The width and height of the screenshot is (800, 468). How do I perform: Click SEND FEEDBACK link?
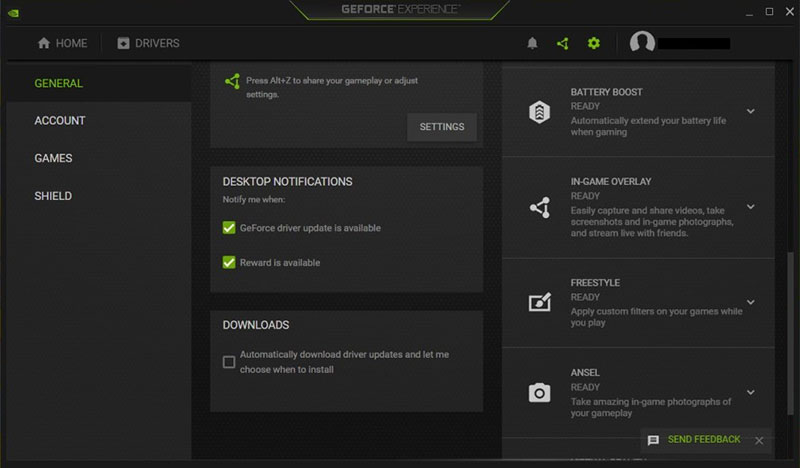point(704,439)
